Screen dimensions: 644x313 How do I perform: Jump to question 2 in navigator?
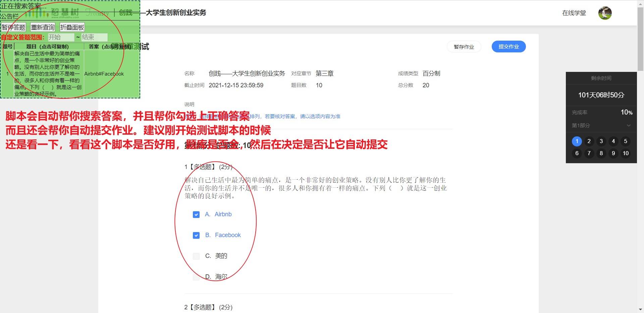(589, 141)
